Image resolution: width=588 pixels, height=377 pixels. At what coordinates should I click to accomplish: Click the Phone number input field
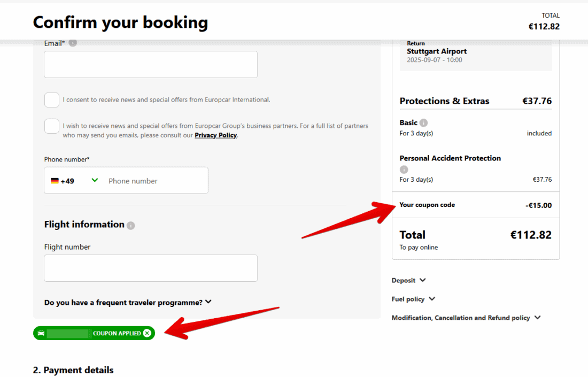point(155,181)
